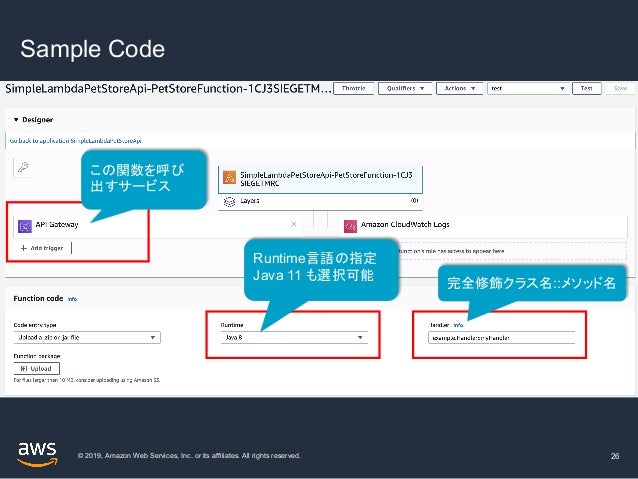Select Amazon CloudWatch Logs destination
Image resolution: width=638 pixels, height=479 pixels.
pos(483,226)
